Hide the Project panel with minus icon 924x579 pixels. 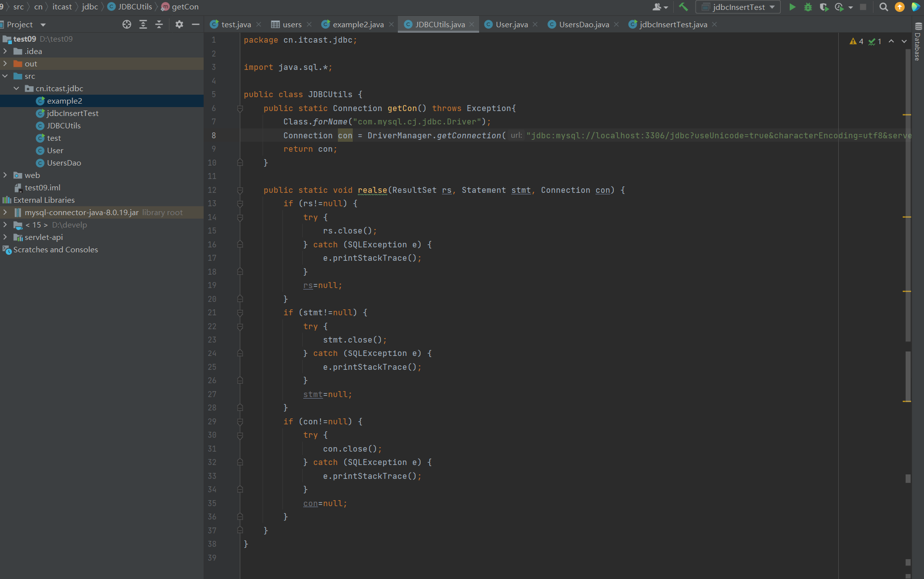[x=196, y=24]
